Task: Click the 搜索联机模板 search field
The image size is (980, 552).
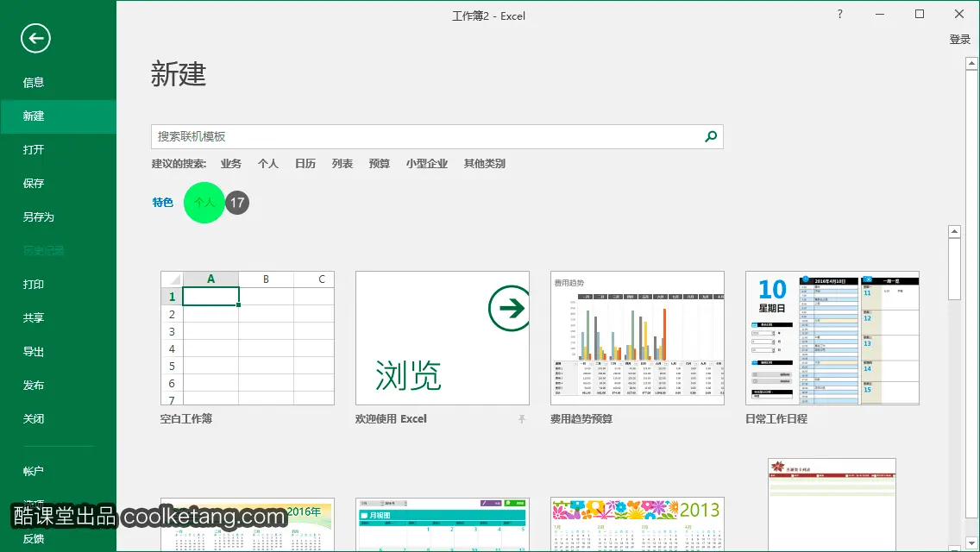Action: (x=437, y=136)
